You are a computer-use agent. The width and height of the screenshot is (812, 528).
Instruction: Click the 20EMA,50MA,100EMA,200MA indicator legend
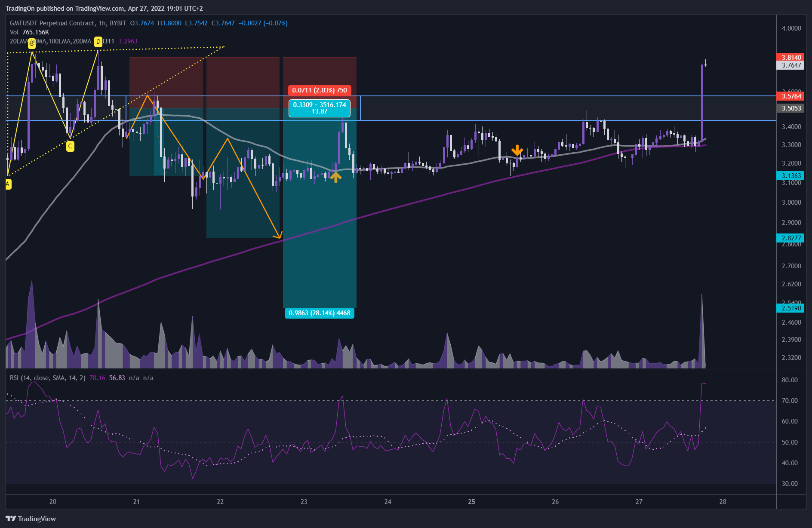tap(50, 41)
